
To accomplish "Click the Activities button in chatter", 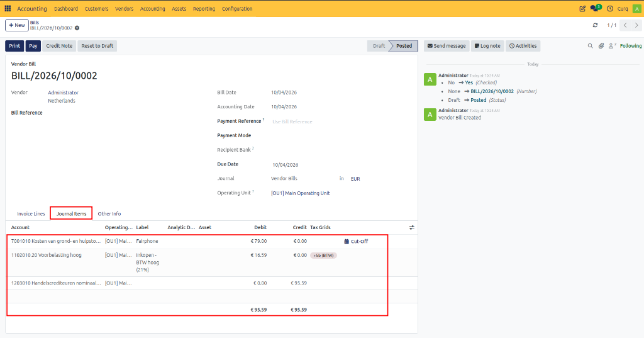I will (x=523, y=46).
